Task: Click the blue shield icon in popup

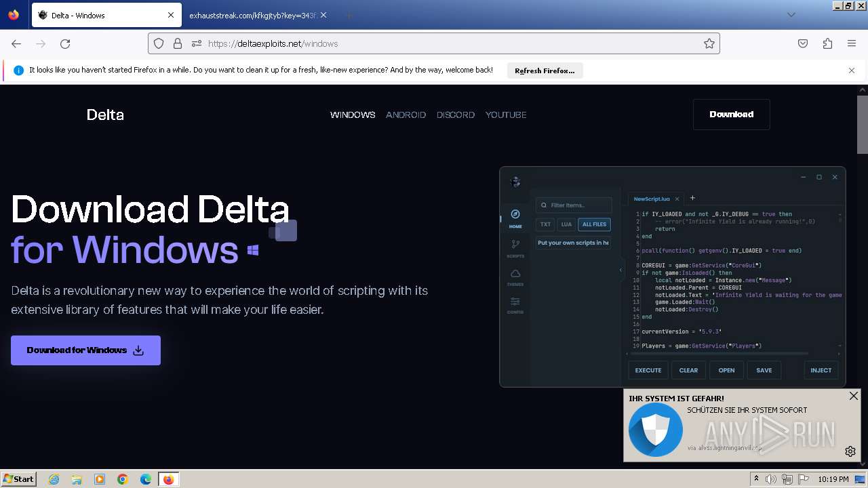Action: pyautogui.click(x=655, y=430)
